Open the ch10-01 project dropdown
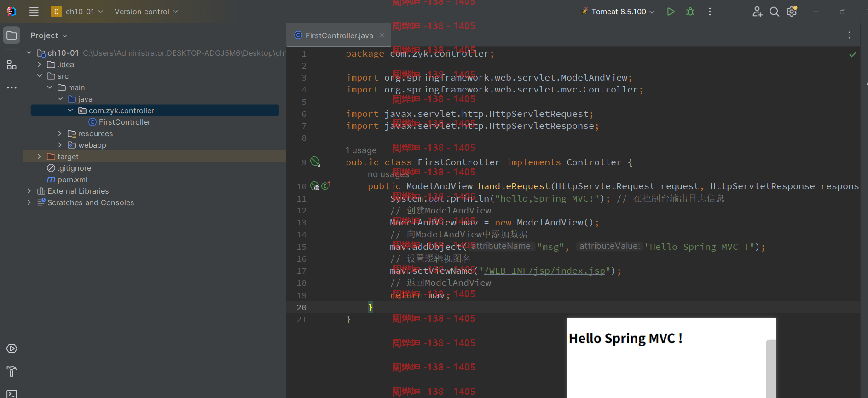The width and height of the screenshot is (868, 398). pyautogui.click(x=77, y=12)
